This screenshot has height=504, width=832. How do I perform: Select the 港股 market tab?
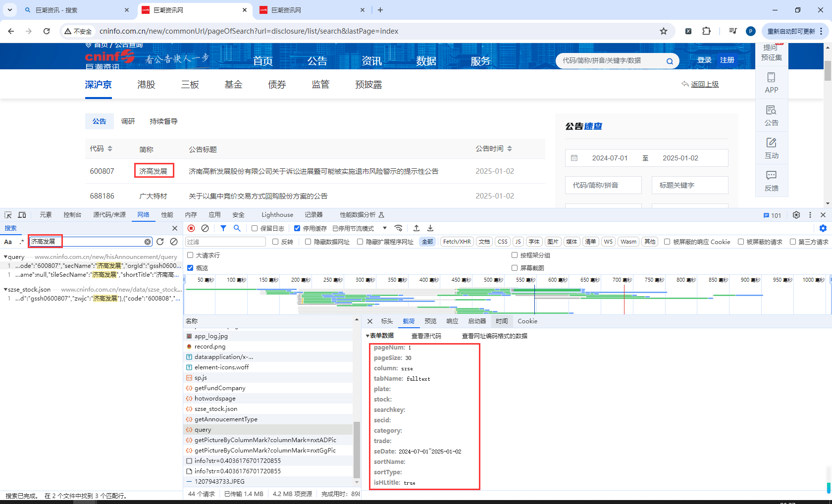point(146,85)
